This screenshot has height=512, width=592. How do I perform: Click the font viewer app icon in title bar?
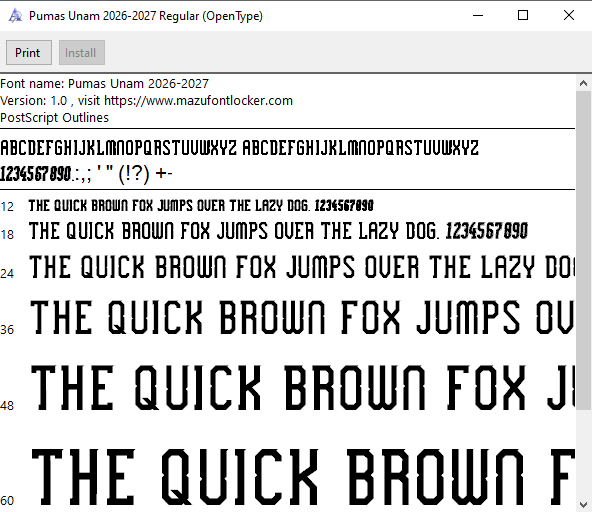pos(15,16)
